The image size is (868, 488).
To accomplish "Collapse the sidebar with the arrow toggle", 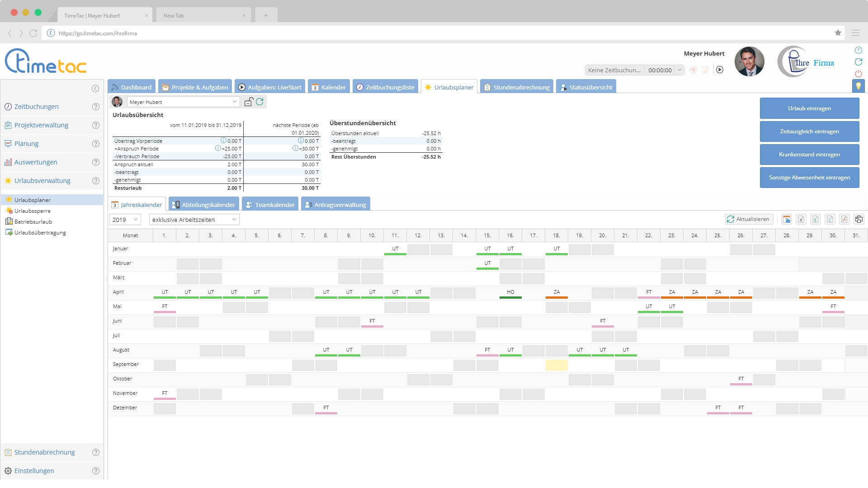I will [x=95, y=89].
